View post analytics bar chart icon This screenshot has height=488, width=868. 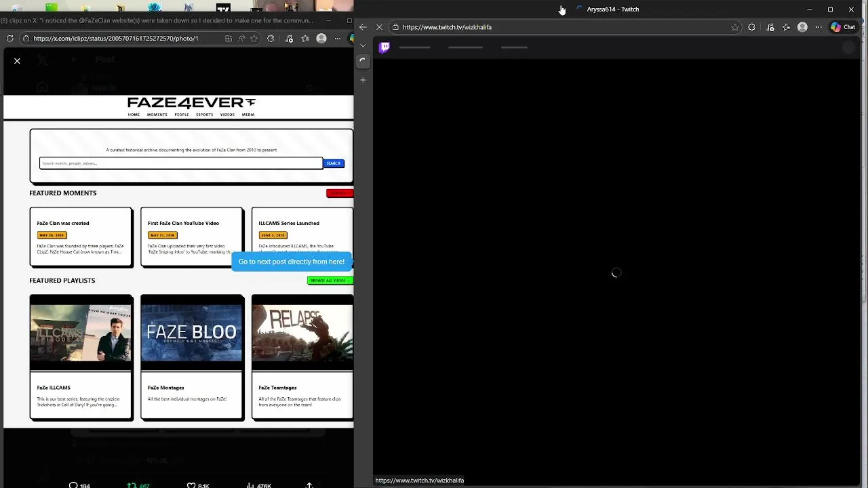[x=250, y=485]
